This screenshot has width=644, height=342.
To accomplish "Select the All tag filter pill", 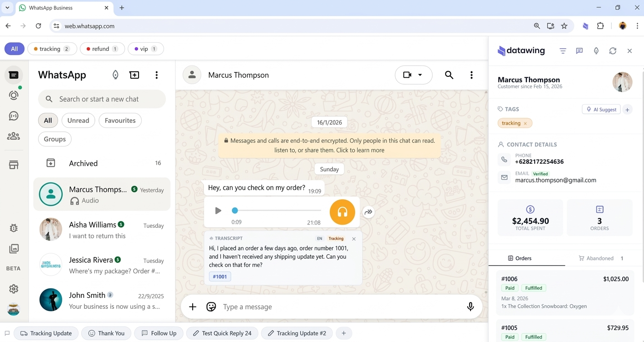I will click(15, 49).
